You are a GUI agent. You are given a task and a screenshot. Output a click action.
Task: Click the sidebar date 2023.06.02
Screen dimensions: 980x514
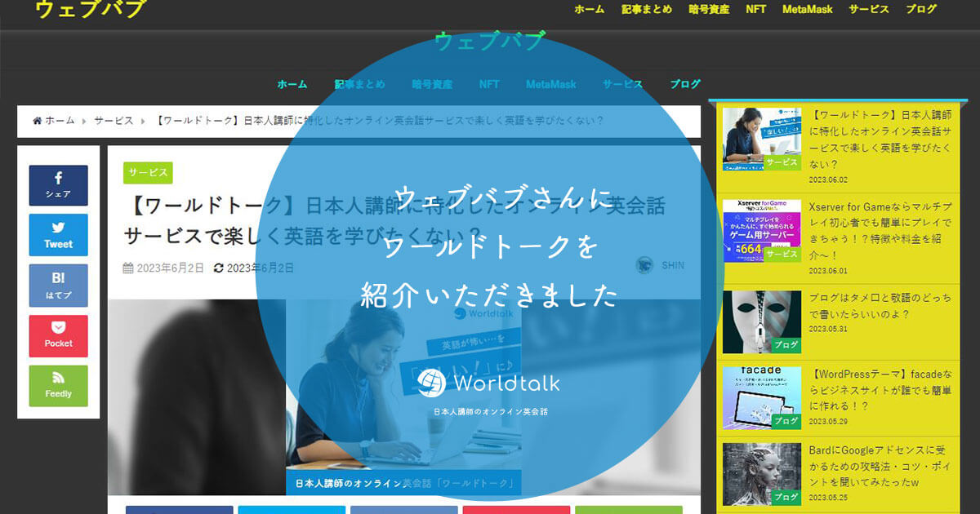click(x=828, y=179)
